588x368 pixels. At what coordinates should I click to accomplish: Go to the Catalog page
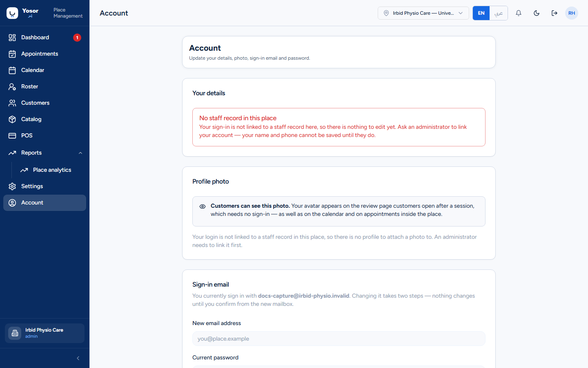click(45, 119)
